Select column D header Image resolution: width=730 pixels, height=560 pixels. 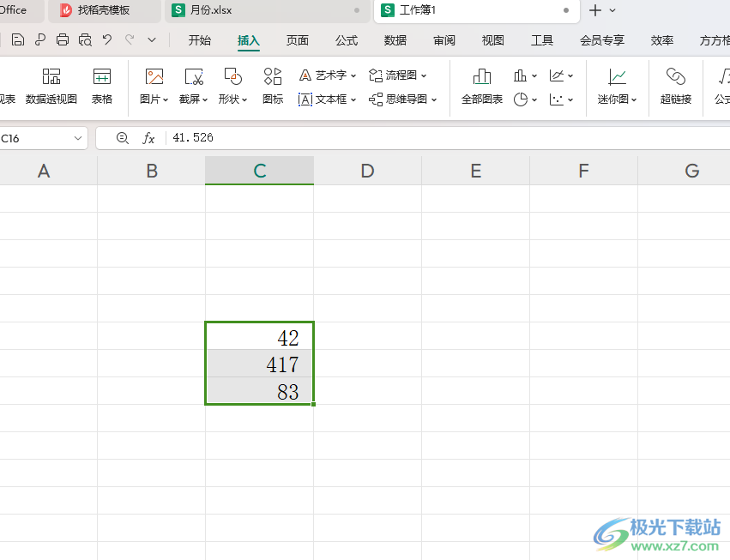pyautogui.click(x=367, y=171)
